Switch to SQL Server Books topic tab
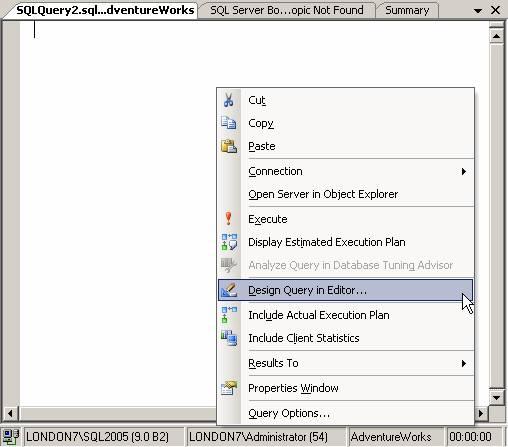This screenshot has width=508, height=447. tap(287, 10)
